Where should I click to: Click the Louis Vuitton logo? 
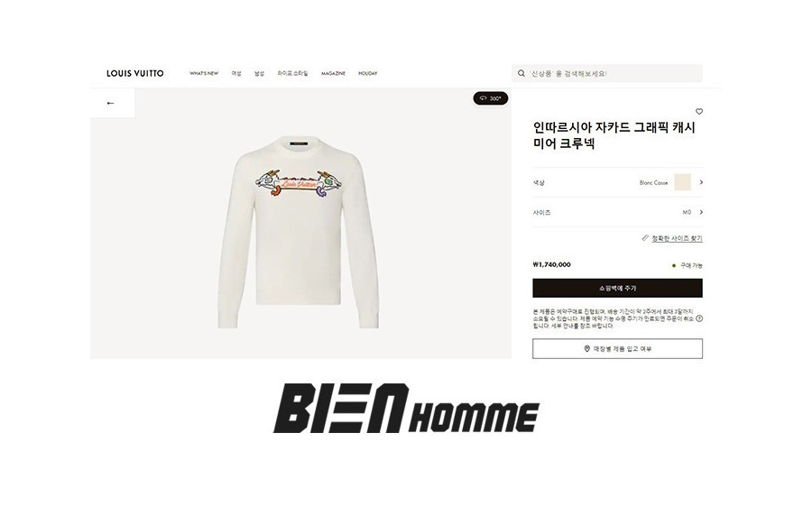tap(135, 73)
